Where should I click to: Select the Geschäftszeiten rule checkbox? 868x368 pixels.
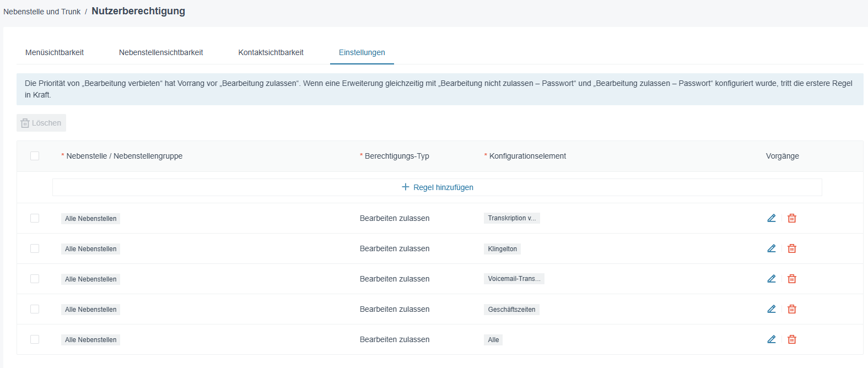35,309
